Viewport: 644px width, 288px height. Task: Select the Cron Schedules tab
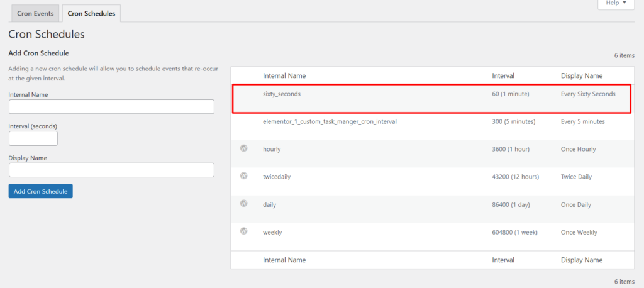coord(91,14)
